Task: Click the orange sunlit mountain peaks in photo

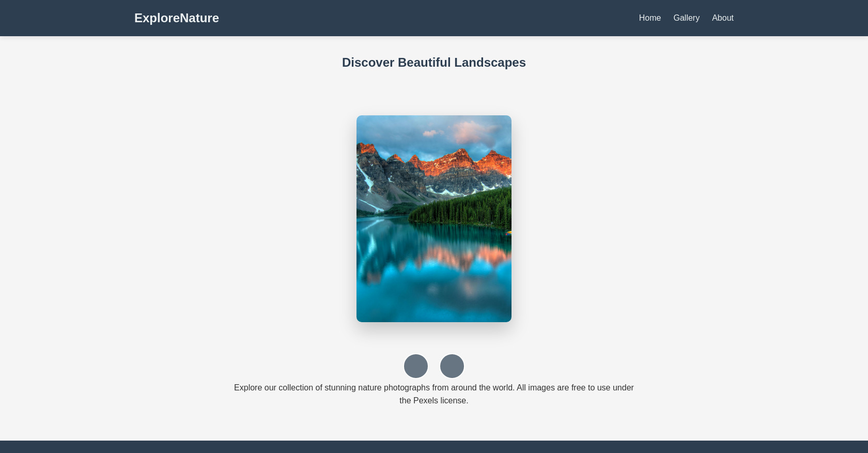Action: 455,160
